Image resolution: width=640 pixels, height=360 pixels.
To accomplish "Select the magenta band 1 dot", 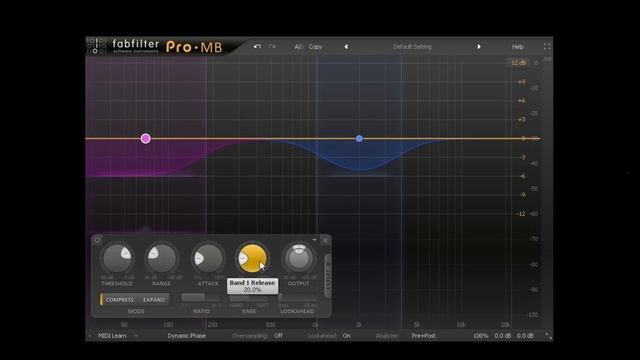I will [x=146, y=138].
